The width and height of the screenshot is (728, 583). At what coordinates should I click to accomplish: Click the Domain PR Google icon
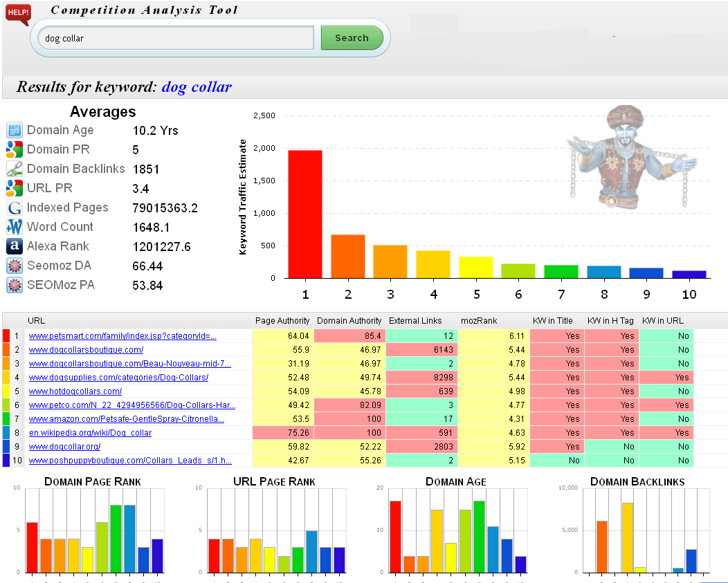point(15,149)
